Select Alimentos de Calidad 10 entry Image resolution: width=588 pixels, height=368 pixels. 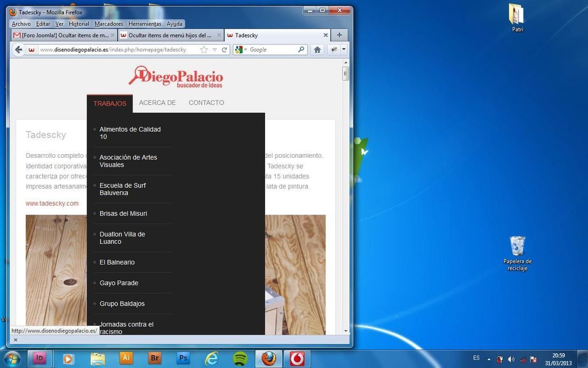130,133
